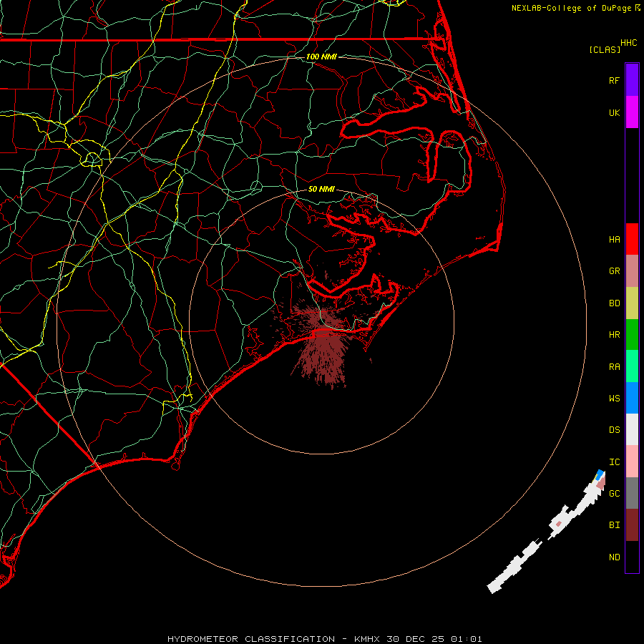This screenshot has height=644, width=644.
Task: Click the 'RF' legend label text
Action: point(614,80)
